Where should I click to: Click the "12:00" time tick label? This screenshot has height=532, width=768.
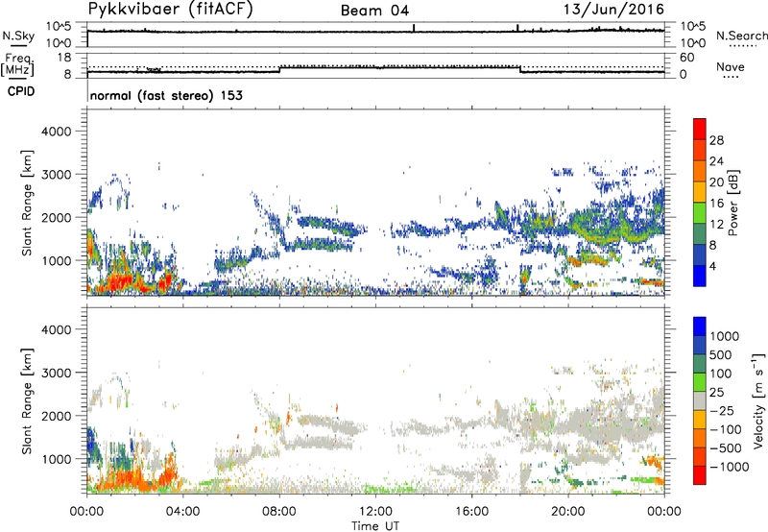(x=375, y=512)
